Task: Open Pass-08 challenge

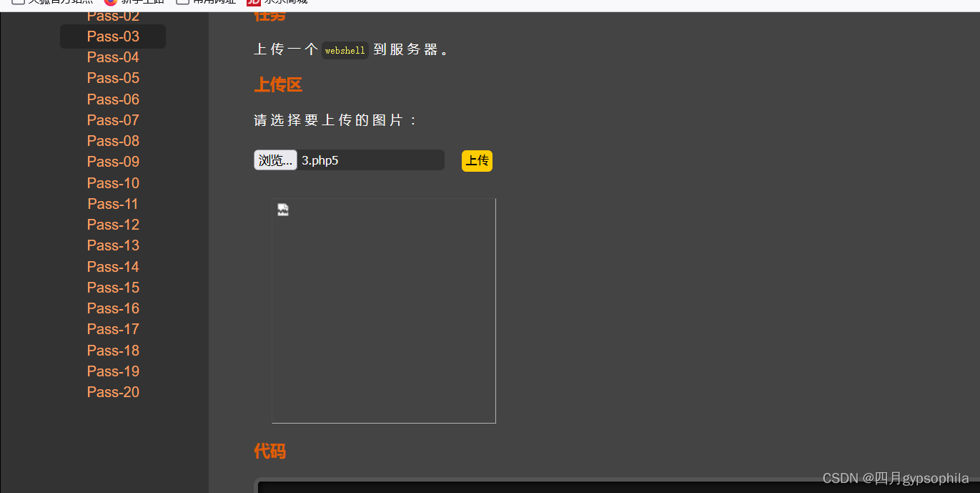Action: tap(113, 141)
